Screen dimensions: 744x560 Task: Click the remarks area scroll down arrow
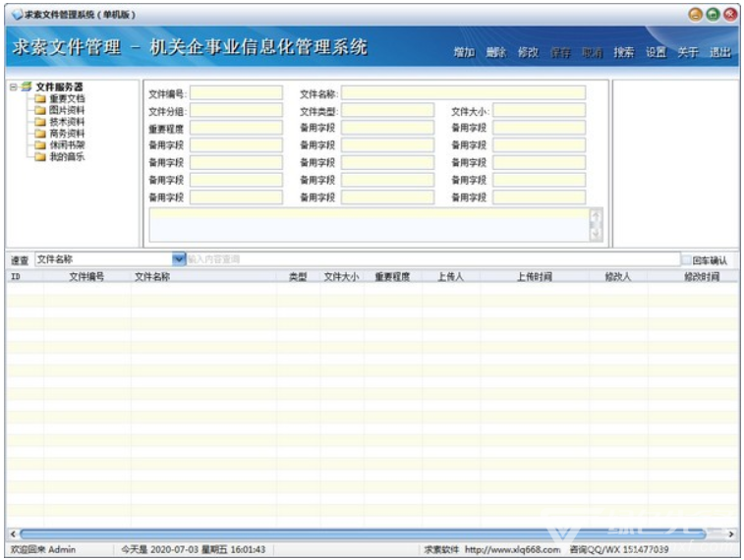596,233
